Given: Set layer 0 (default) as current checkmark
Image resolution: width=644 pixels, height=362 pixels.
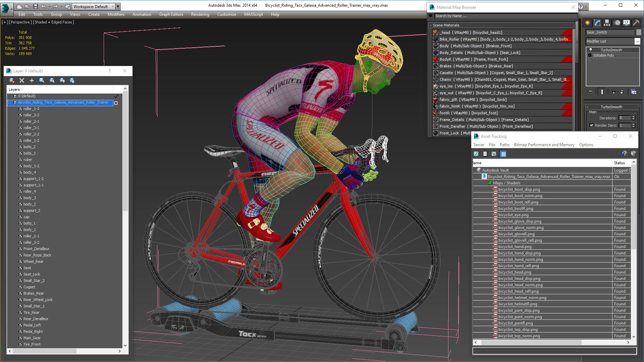Looking at the screenshot, I should click(116, 96).
